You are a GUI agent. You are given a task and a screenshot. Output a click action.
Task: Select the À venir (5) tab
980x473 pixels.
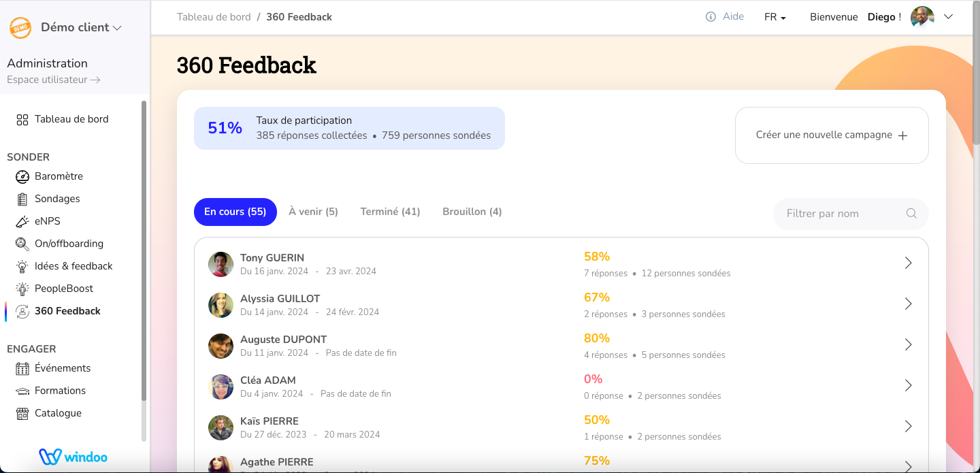pyautogui.click(x=313, y=212)
